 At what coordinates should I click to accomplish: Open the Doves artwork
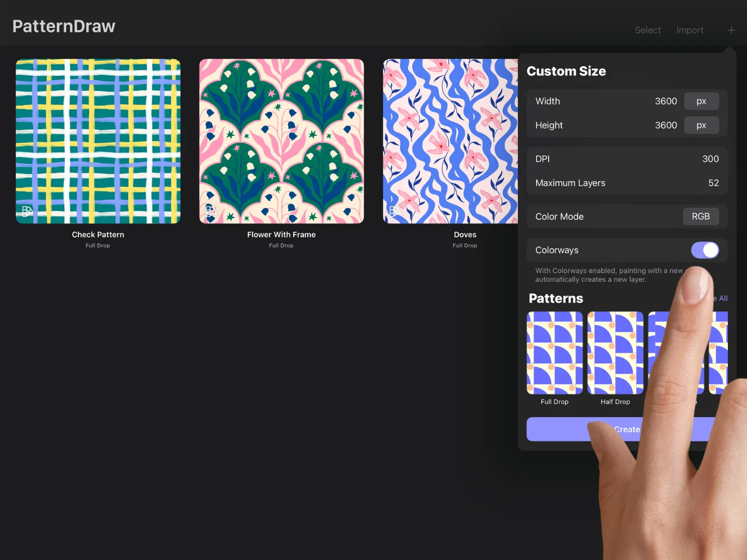451,141
